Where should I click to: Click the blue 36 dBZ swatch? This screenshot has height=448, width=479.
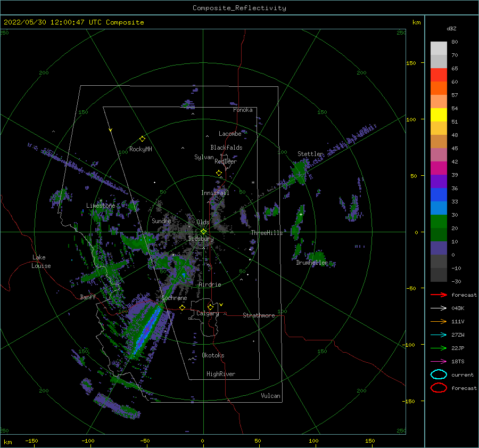pyautogui.click(x=439, y=194)
